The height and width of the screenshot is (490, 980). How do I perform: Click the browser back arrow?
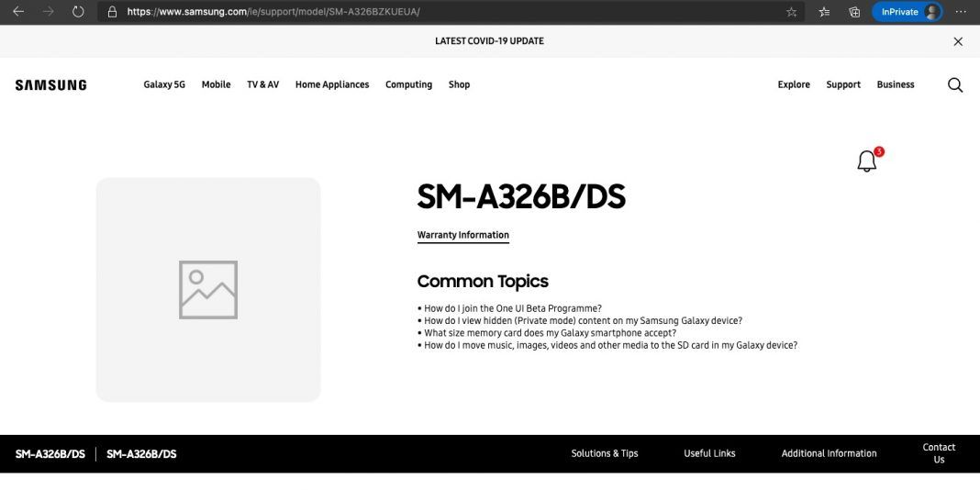(18, 12)
